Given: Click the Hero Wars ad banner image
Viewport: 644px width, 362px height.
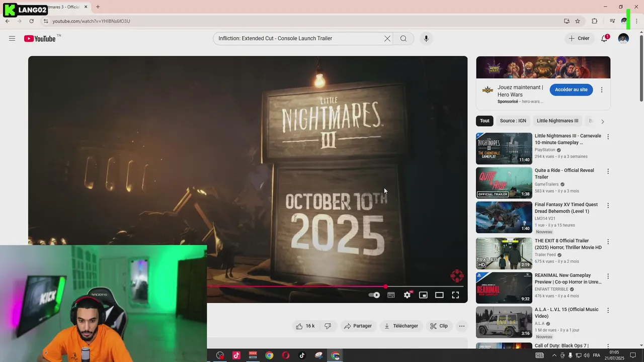Looking at the screenshot, I should click(x=543, y=67).
